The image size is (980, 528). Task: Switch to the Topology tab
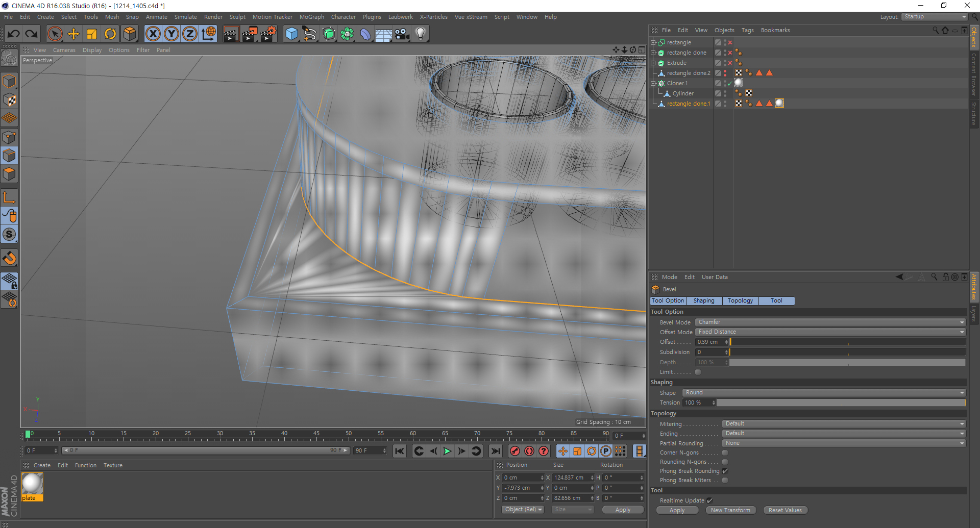click(x=740, y=300)
